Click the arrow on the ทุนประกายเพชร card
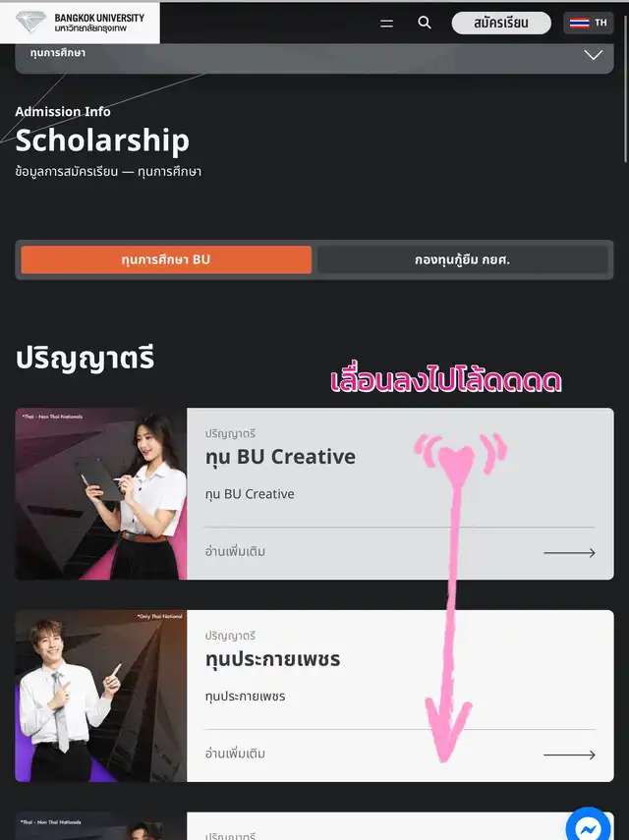The width and height of the screenshot is (629, 840). click(569, 755)
